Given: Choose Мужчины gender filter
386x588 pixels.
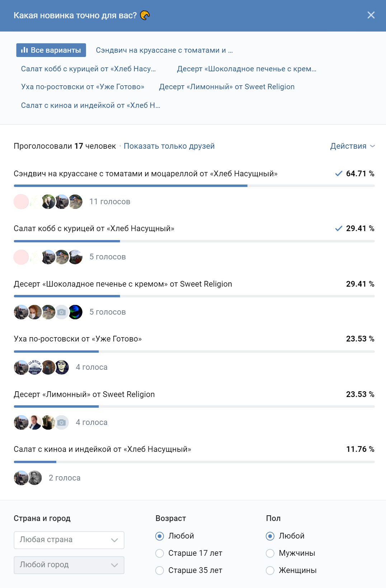Looking at the screenshot, I should [x=290, y=553].
